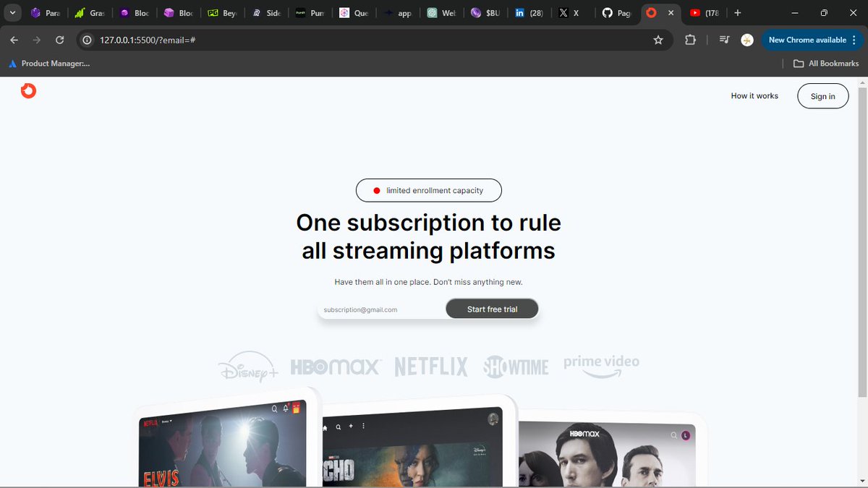
Task: Switch to the GitHub Pag tab
Action: (617, 13)
